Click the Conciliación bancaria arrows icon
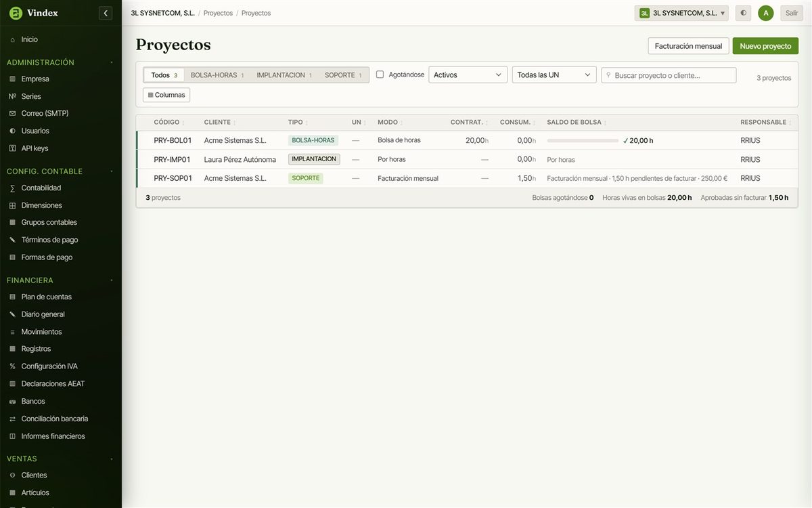Image resolution: width=812 pixels, height=508 pixels. (12, 419)
